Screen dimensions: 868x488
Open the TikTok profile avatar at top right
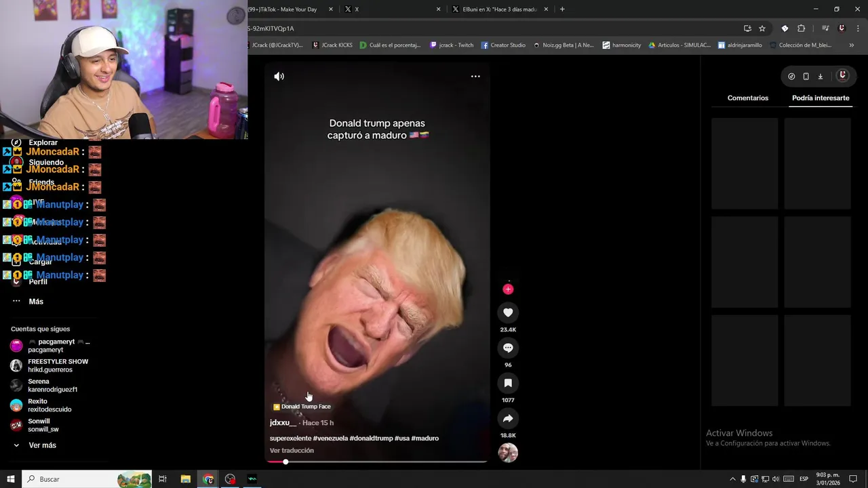(x=843, y=76)
